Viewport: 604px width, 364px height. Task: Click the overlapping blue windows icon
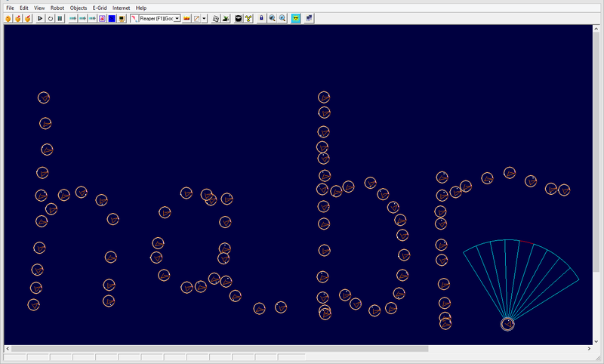coord(309,18)
